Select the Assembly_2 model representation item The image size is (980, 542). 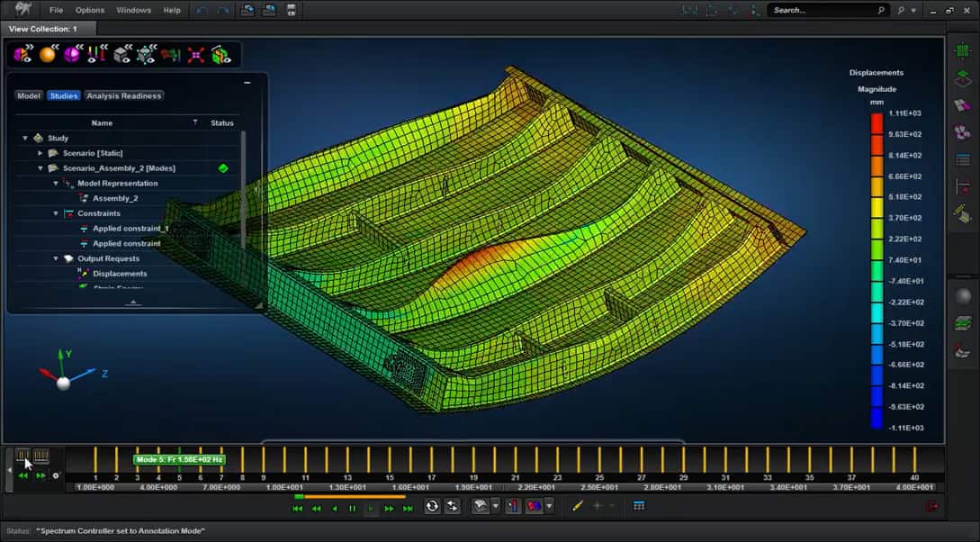114,198
